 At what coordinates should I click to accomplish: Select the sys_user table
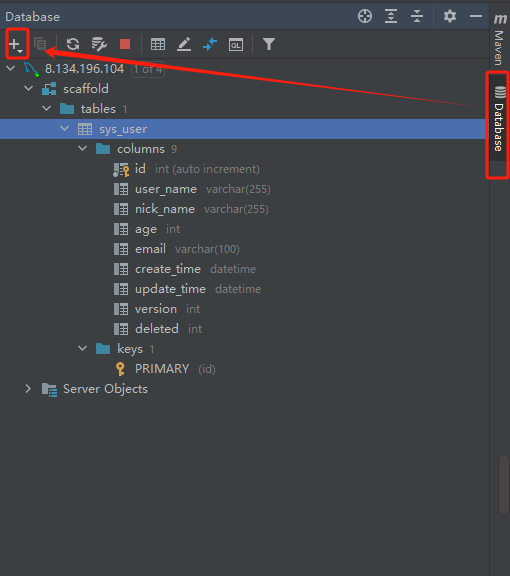coord(243,129)
